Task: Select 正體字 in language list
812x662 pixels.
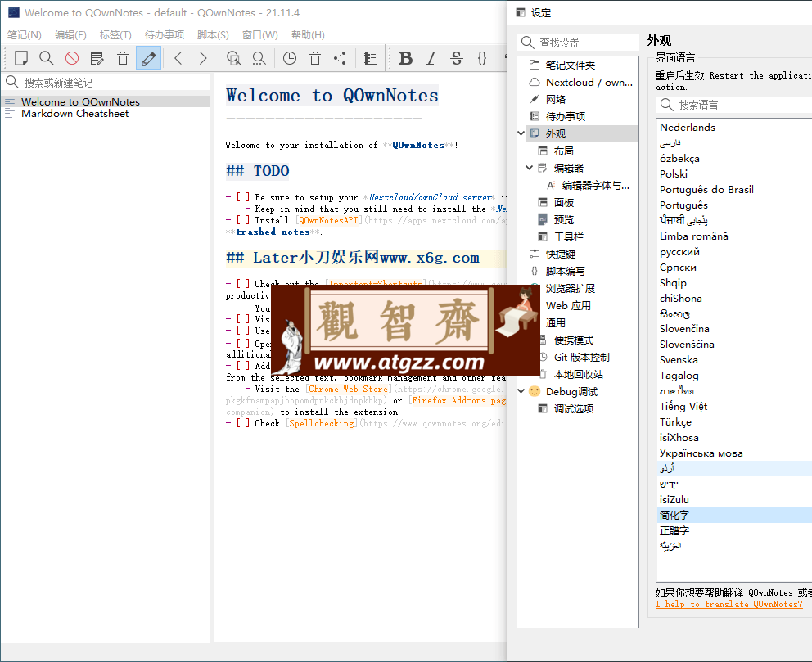Action: [674, 530]
